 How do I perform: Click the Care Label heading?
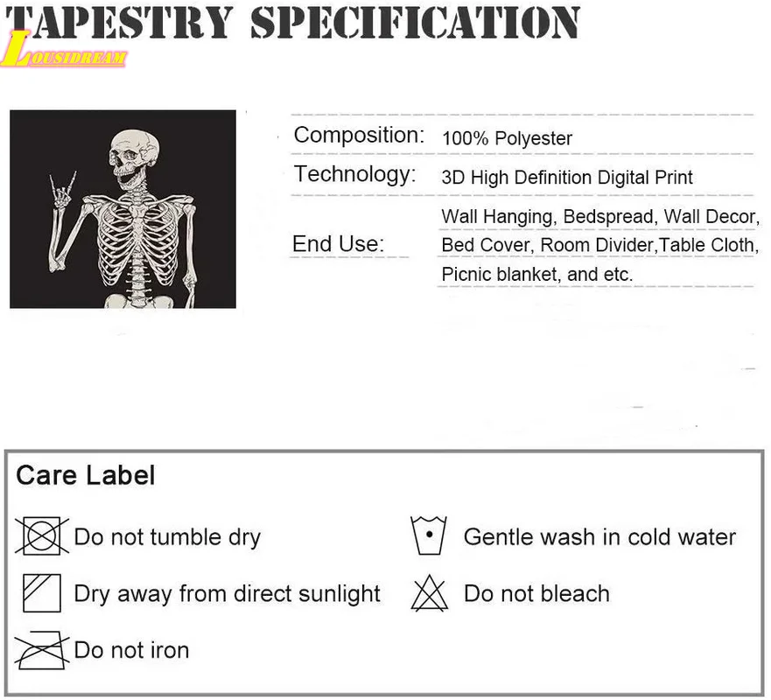click(x=86, y=475)
